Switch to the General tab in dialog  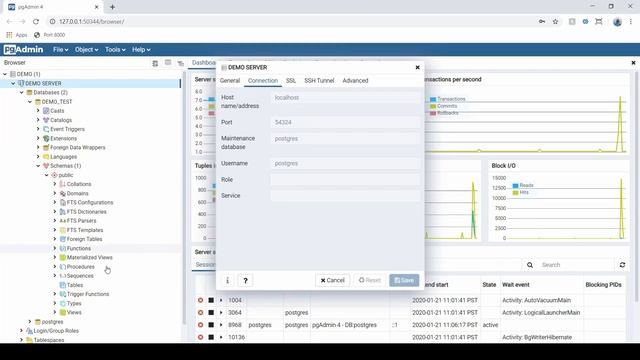tap(230, 80)
